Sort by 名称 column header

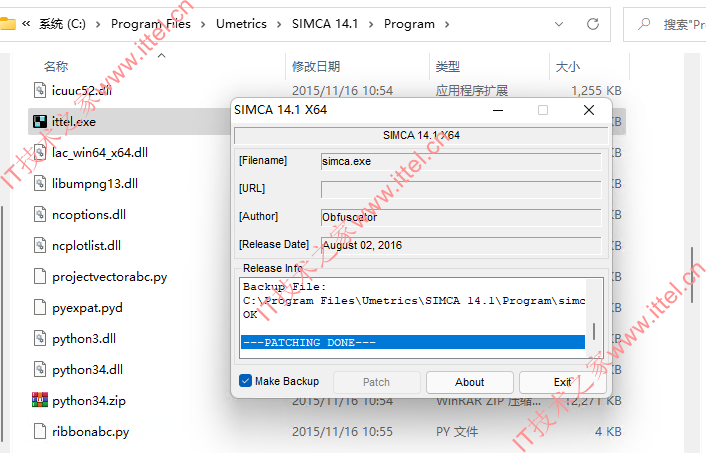coord(56,67)
